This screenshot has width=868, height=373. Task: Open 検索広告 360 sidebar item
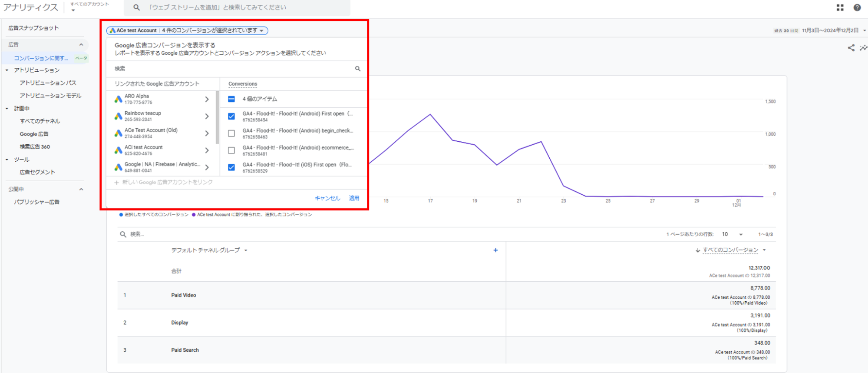pyautogui.click(x=35, y=147)
